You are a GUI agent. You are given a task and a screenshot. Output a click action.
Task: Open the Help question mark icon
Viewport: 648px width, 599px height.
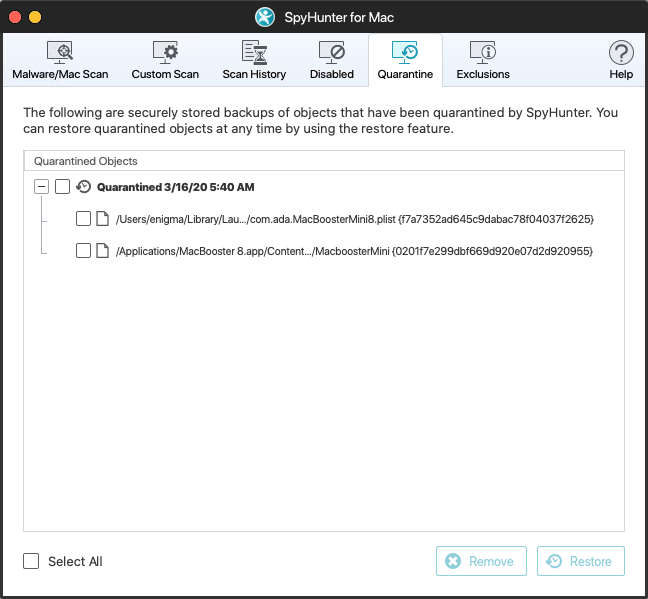(x=621, y=53)
